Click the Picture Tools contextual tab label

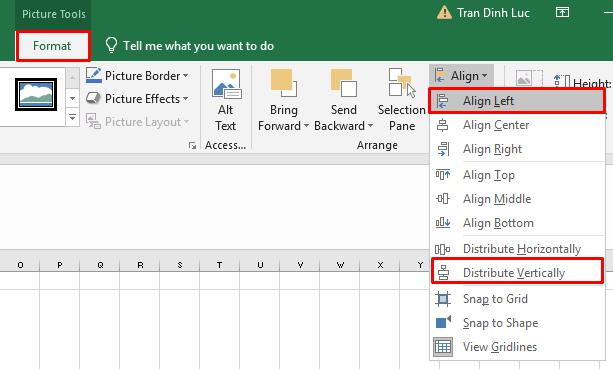tap(54, 14)
